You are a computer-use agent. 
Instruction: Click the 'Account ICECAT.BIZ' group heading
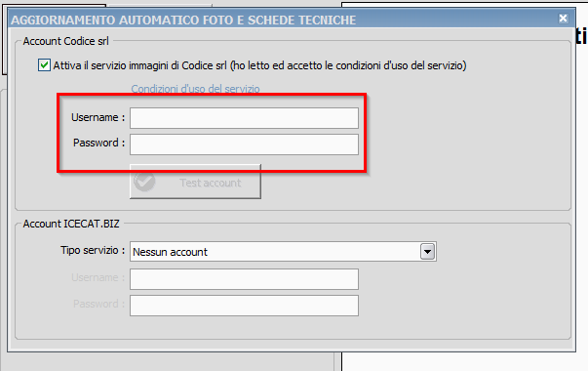click(x=71, y=224)
